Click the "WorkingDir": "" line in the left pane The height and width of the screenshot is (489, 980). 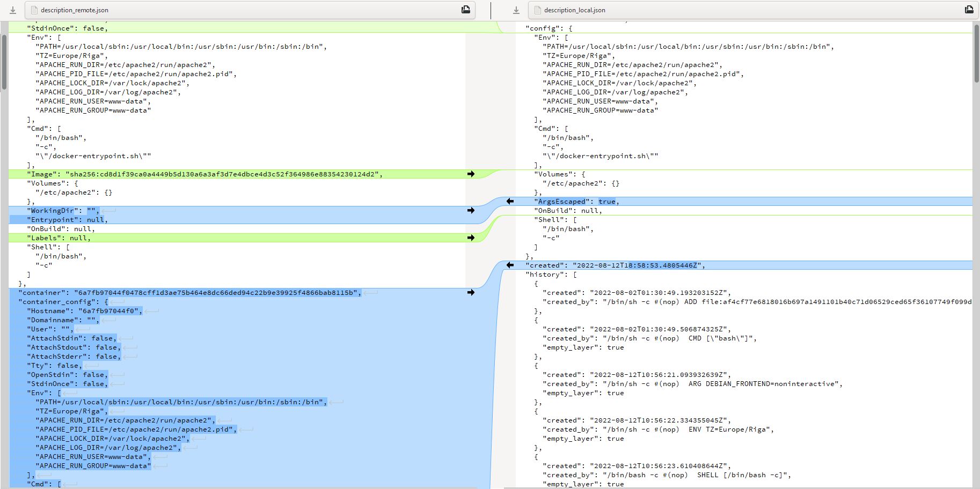[x=63, y=211]
